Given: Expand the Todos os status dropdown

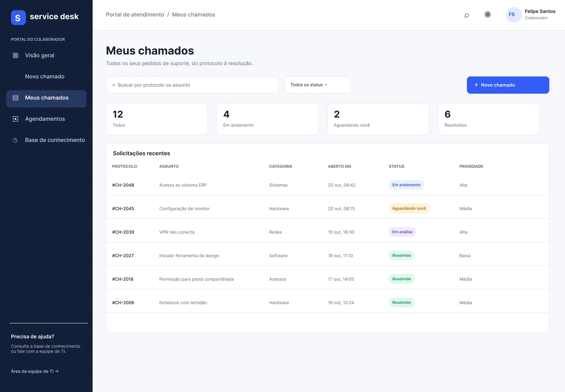Looking at the screenshot, I should click(x=317, y=85).
